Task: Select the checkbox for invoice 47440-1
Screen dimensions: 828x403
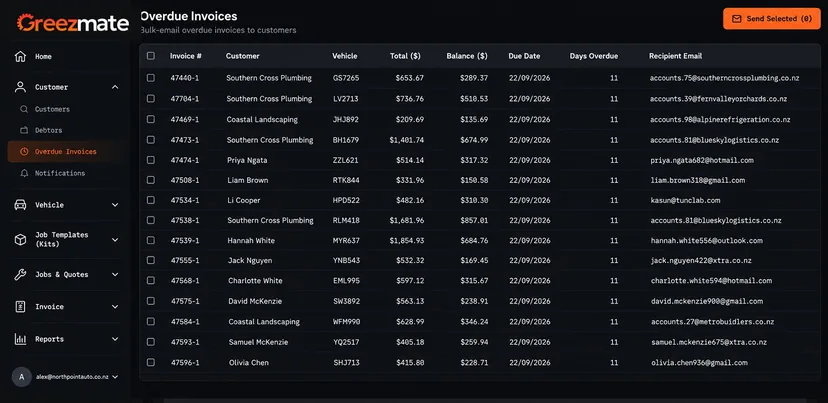Action: coord(151,78)
